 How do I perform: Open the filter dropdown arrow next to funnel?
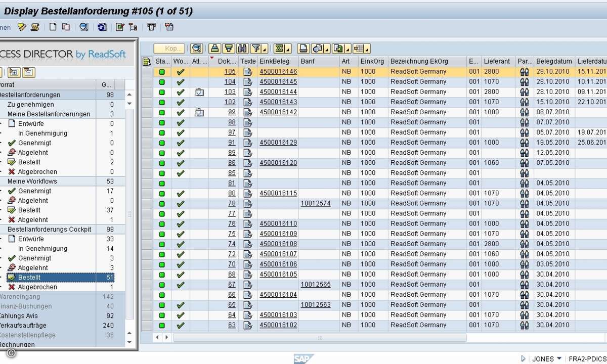[x=265, y=49]
